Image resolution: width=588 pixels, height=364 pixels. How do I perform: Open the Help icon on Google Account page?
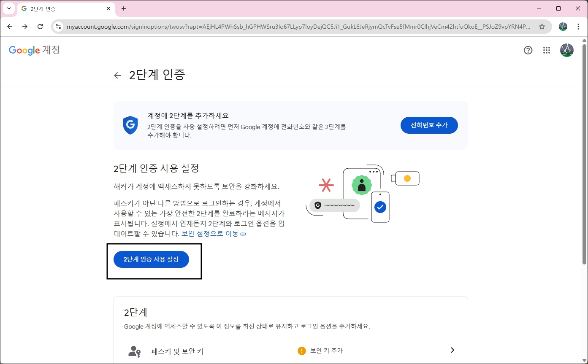click(528, 50)
